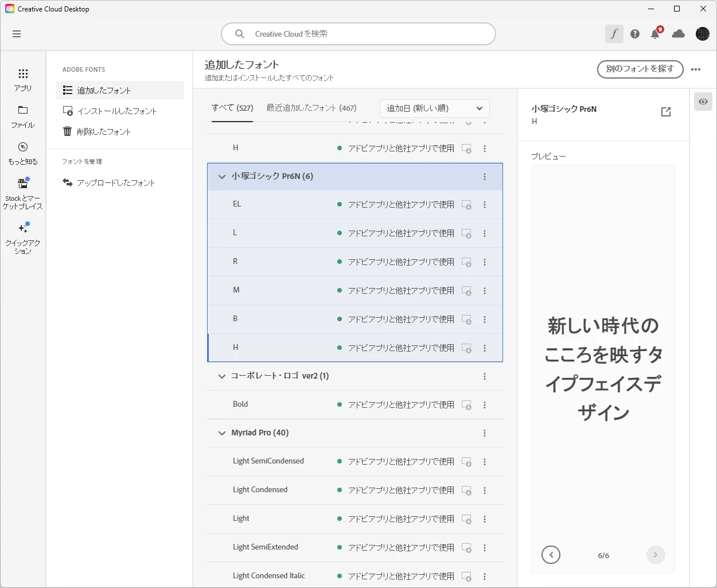Install 小塚ゴシック Pr6N EL font icon

click(467, 205)
